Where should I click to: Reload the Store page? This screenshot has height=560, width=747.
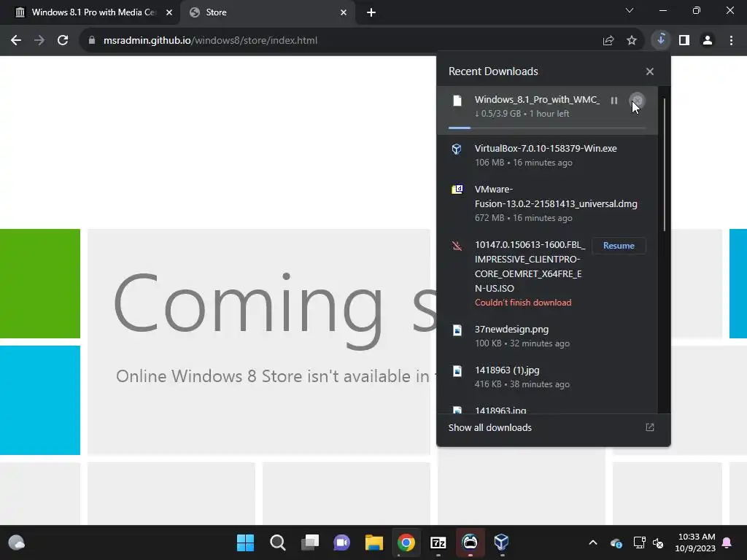pos(63,41)
